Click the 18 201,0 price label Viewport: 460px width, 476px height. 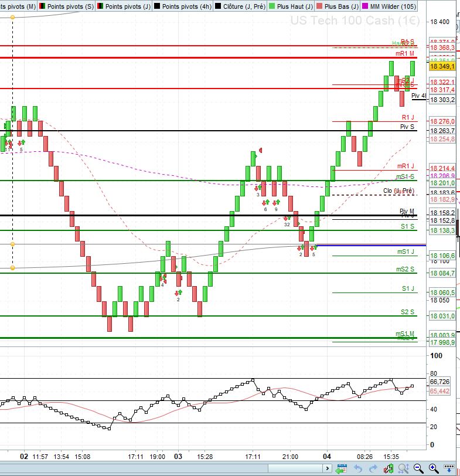click(442, 183)
